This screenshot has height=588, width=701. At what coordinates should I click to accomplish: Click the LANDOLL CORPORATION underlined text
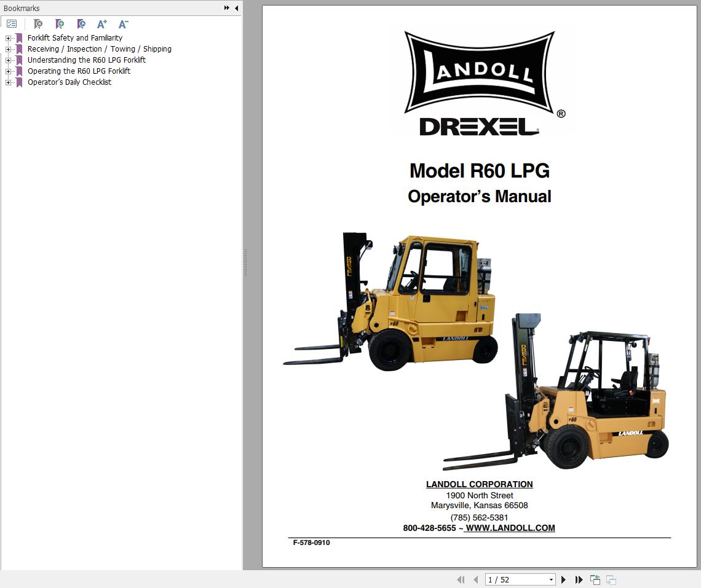479,484
